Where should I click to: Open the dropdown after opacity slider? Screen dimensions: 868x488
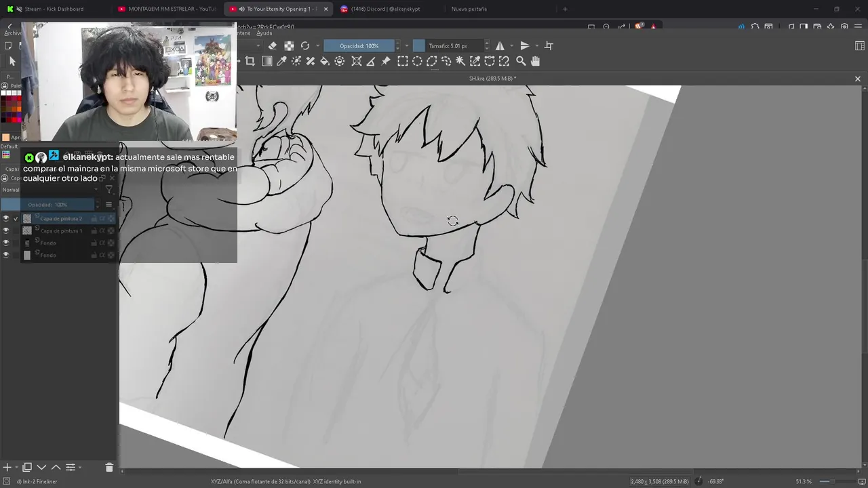click(x=406, y=45)
